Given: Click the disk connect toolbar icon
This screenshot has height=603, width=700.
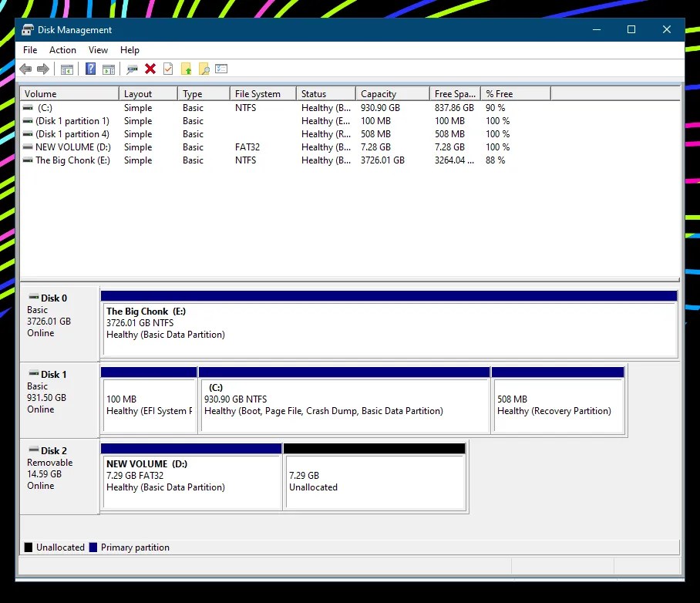Looking at the screenshot, I should (x=132, y=69).
